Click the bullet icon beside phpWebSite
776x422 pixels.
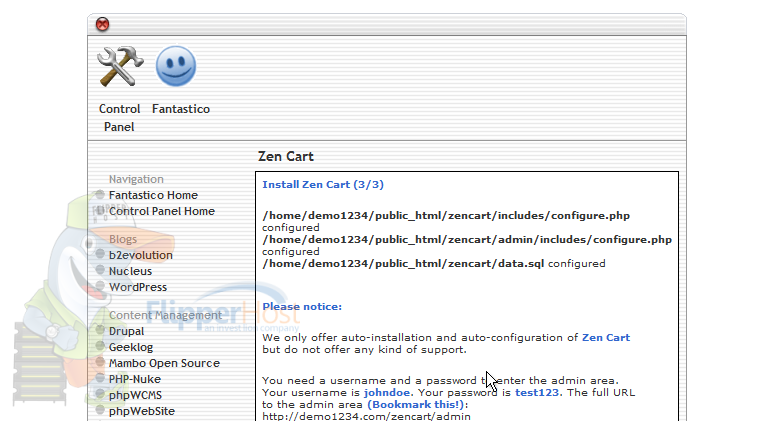100,410
